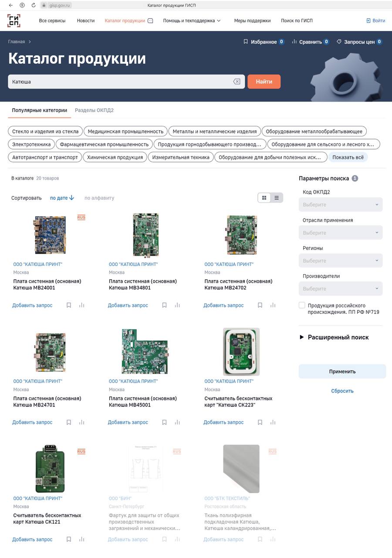Open Все сервисы menu item

pyautogui.click(x=52, y=20)
